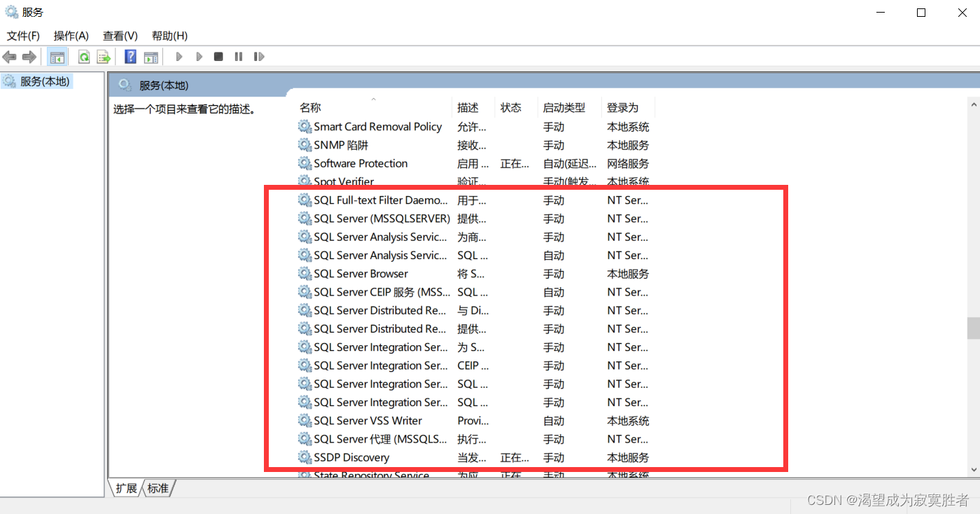Click the gear icon of Smart Card Removal Policy
This screenshot has width=980, height=514.
304,127
